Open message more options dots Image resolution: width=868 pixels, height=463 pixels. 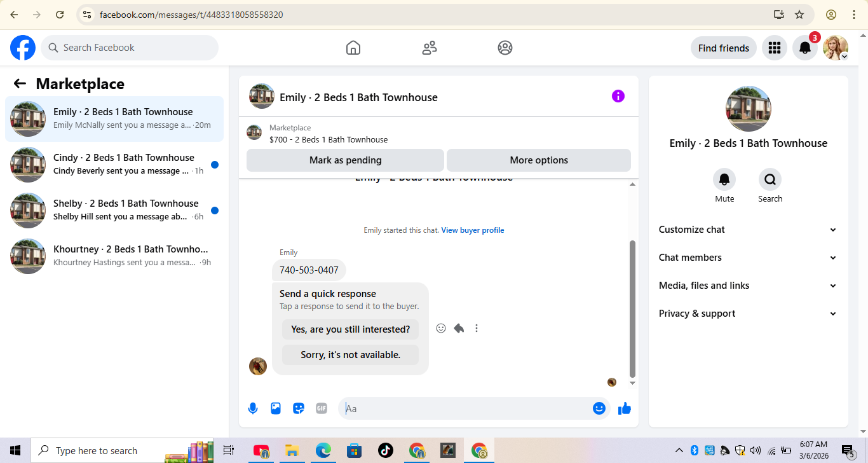tap(477, 328)
